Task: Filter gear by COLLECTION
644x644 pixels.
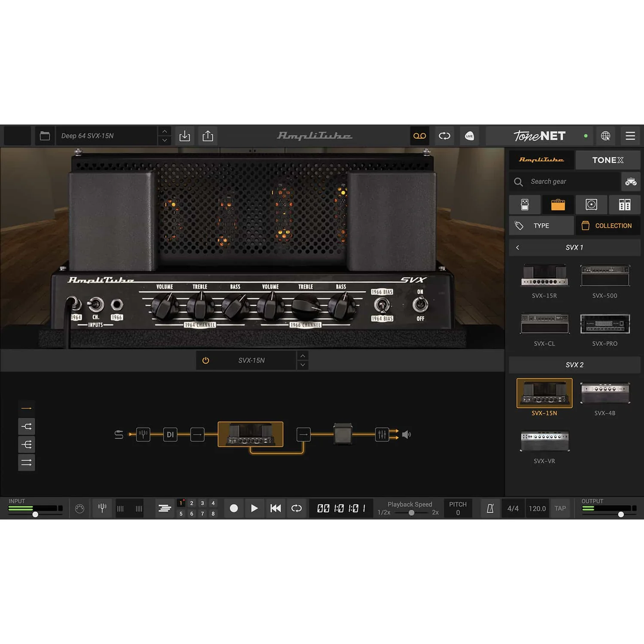Action: point(608,226)
